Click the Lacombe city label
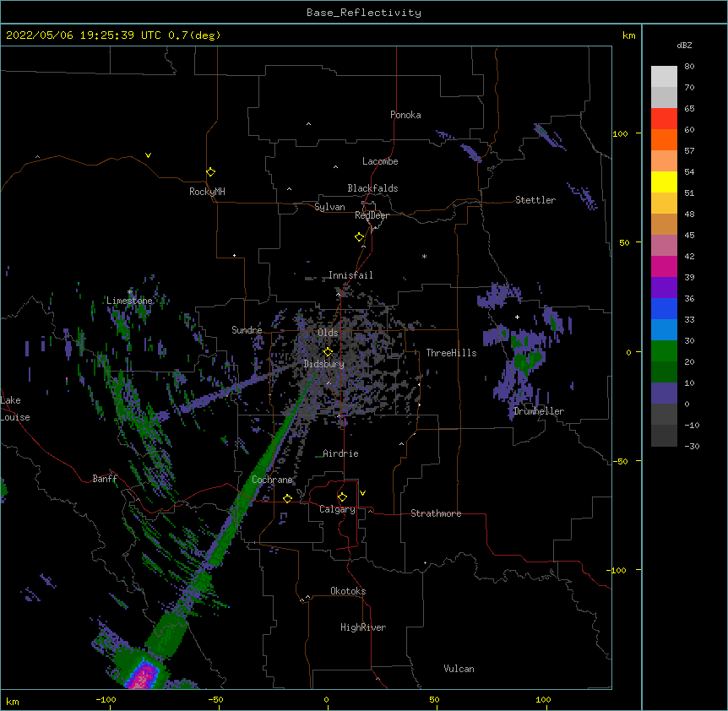Viewport: 728px width, 711px height. point(380,161)
